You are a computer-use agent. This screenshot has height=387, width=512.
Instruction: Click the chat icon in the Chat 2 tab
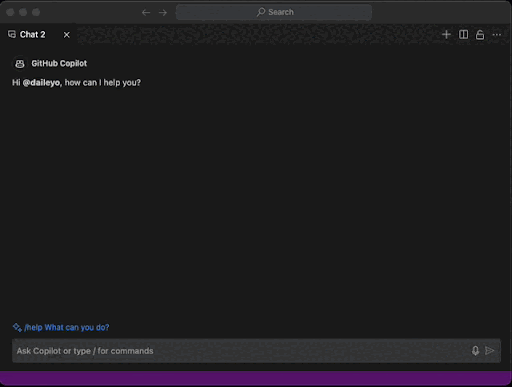[12, 34]
